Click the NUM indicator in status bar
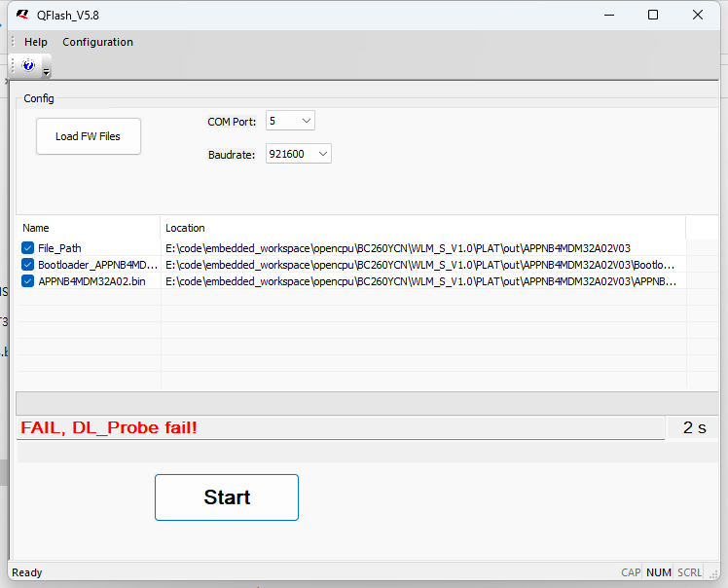728x588 pixels. pyautogui.click(x=658, y=572)
